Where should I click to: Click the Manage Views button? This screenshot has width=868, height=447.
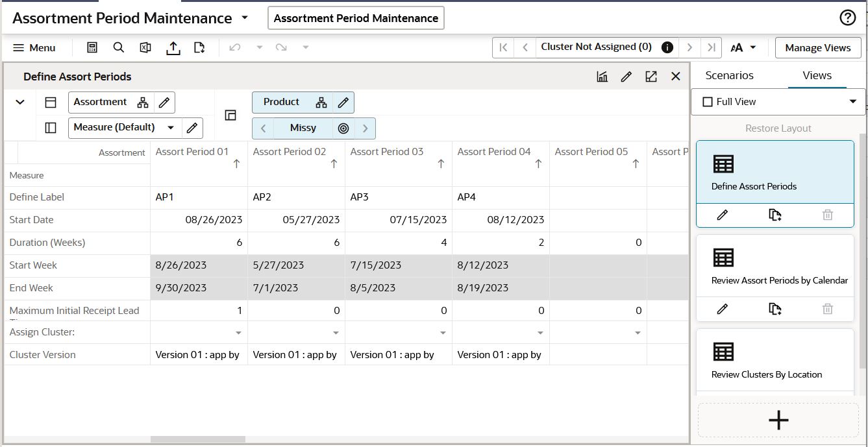(x=817, y=47)
